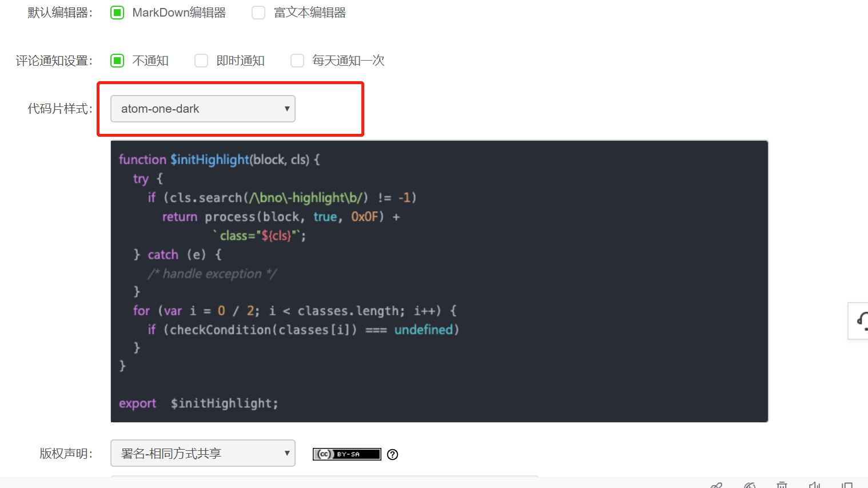Open the atom-one-dark code style dropdown
The image size is (868, 488).
203,109
